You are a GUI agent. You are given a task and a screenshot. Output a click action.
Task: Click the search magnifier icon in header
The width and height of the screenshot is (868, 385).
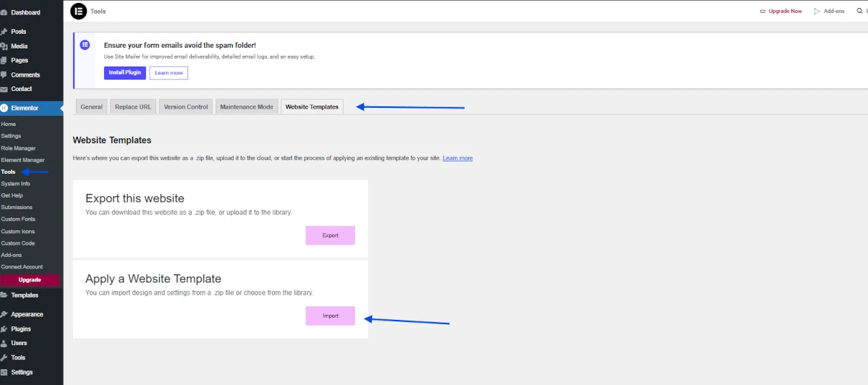coord(859,11)
